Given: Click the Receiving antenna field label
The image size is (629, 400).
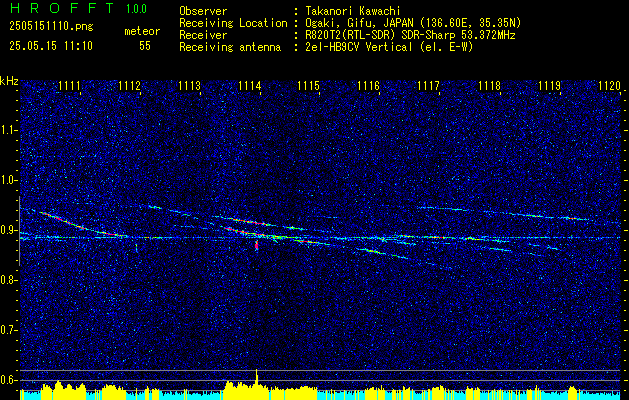Looking at the screenshot, I should pyautogui.click(x=230, y=47).
